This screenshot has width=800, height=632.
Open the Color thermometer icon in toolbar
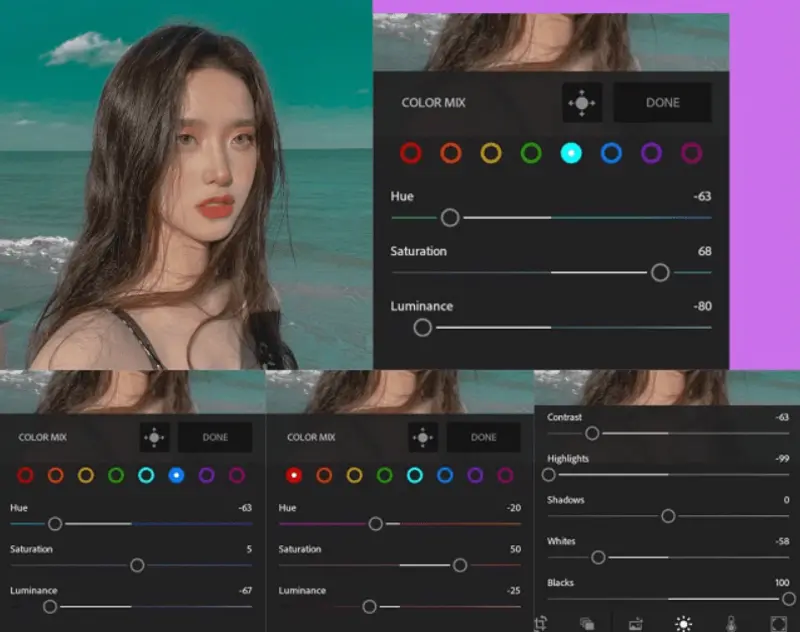(731, 623)
